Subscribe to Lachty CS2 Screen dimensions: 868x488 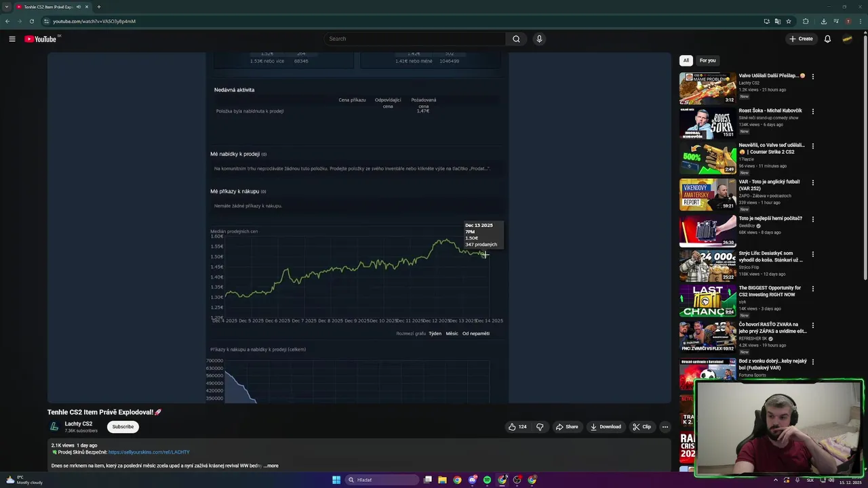pyautogui.click(x=123, y=427)
